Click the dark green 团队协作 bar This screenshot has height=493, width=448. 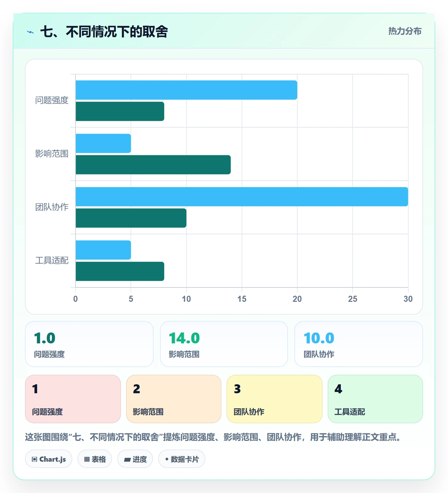coord(131,218)
